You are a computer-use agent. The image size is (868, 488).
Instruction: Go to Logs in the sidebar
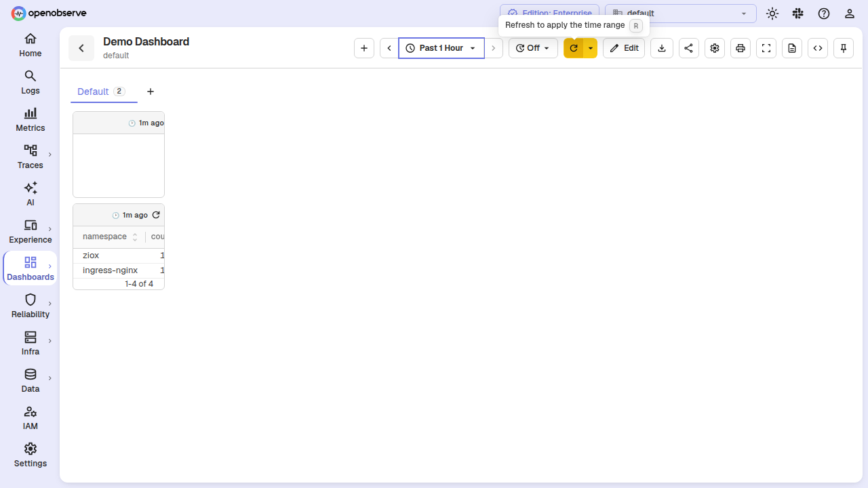point(30,83)
